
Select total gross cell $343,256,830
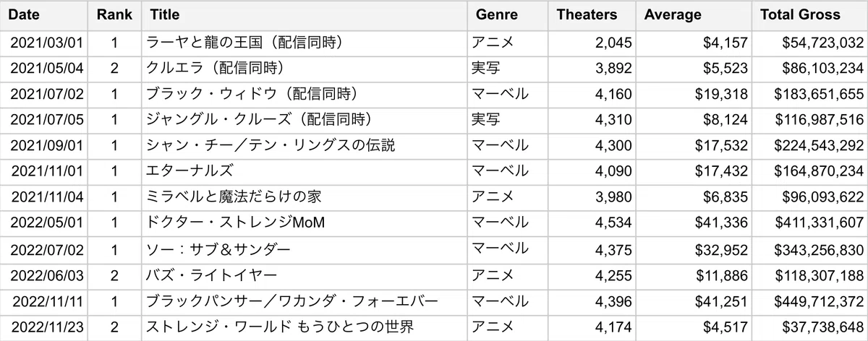[810, 249]
